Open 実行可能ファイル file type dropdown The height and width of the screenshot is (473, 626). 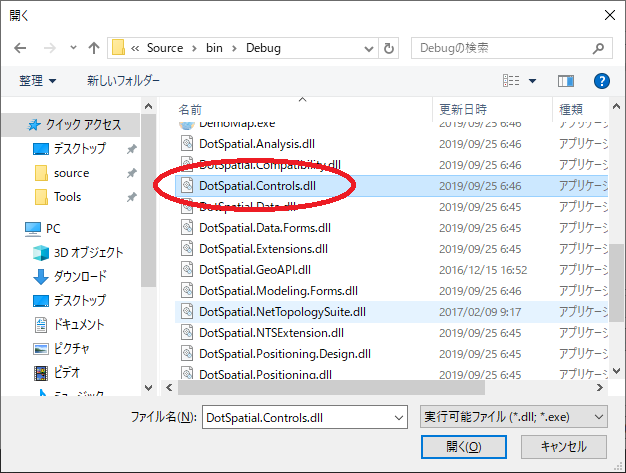point(514,417)
